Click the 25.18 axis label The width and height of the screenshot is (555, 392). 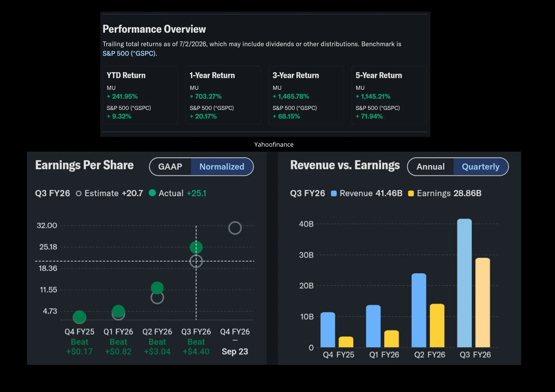(x=48, y=247)
